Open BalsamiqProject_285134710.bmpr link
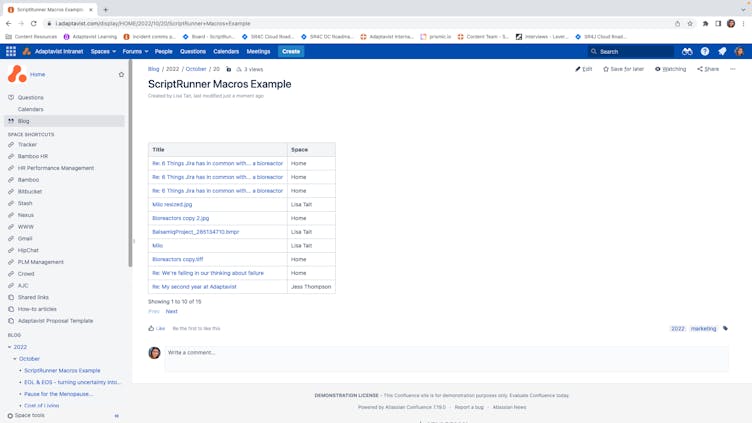The height and width of the screenshot is (423, 752). (x=196, y=232)
